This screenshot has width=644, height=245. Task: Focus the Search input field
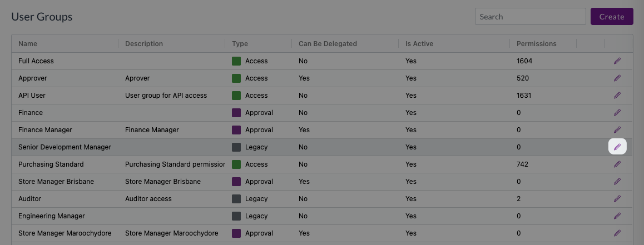[530, 17]
